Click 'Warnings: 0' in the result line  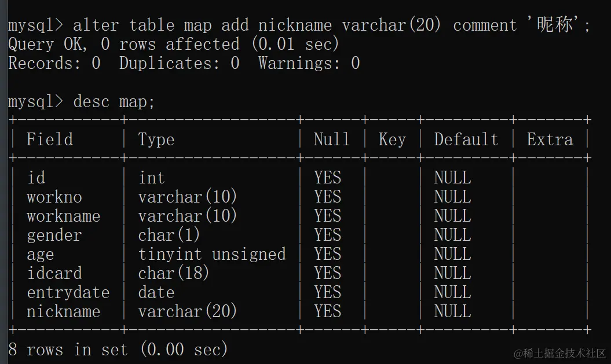click(309, 63)
